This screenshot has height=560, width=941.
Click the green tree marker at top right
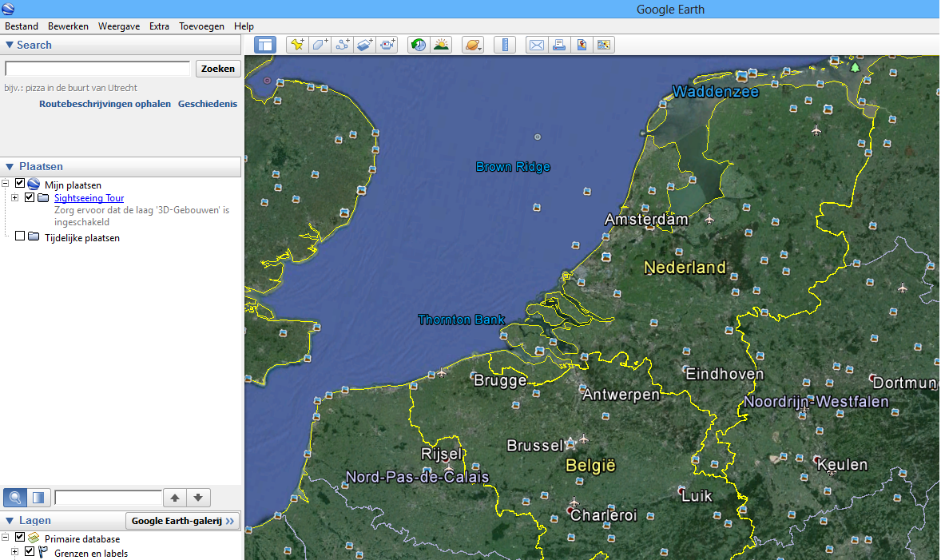tap(856, 67)
